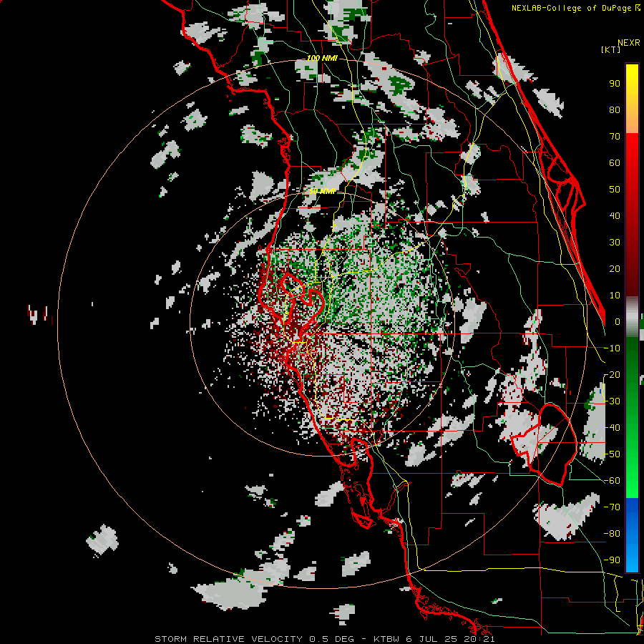Click the 20 value on the velocity scale

tap(615, 268)
